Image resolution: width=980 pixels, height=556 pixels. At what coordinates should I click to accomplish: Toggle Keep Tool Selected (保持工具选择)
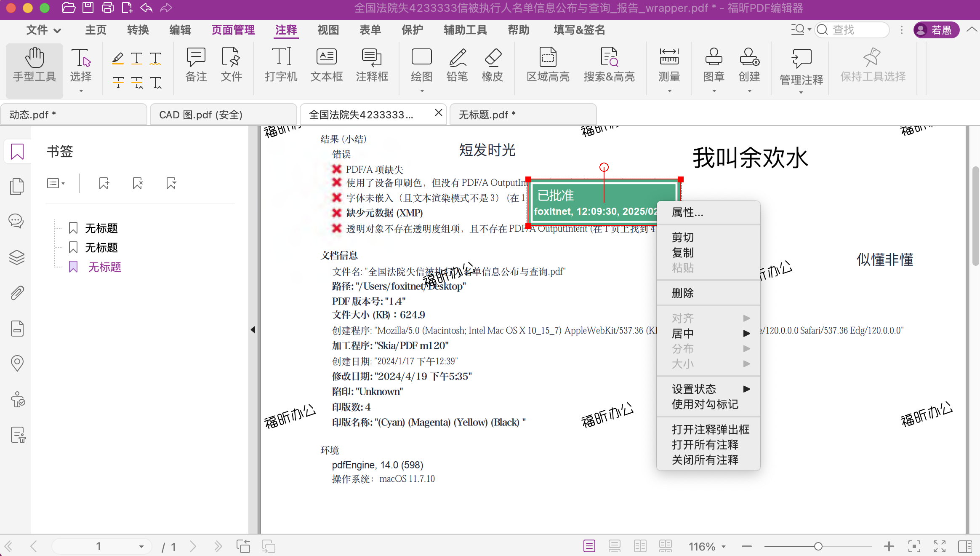[872, 64]
